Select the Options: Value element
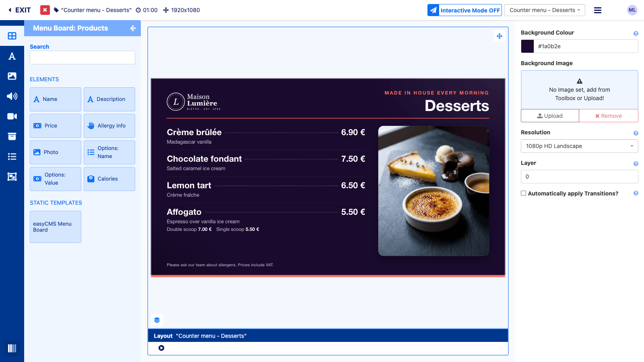Viewport: 644px width, 362px height. point(56,179)
